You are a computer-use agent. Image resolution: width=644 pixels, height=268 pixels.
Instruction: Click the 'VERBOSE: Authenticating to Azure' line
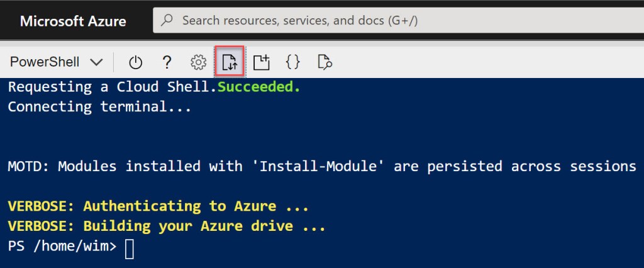(x=157, y=206)
